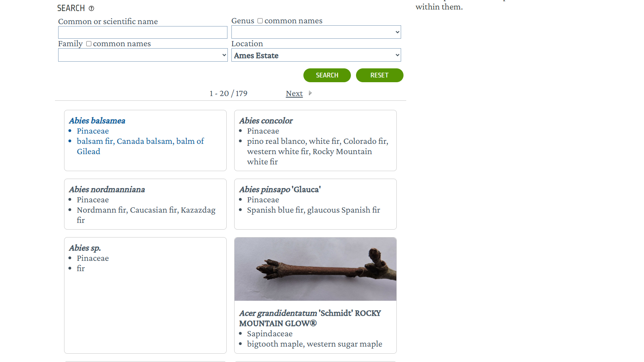Expand the Family combo box
644x362 pixels.
[x=143, y=55]
